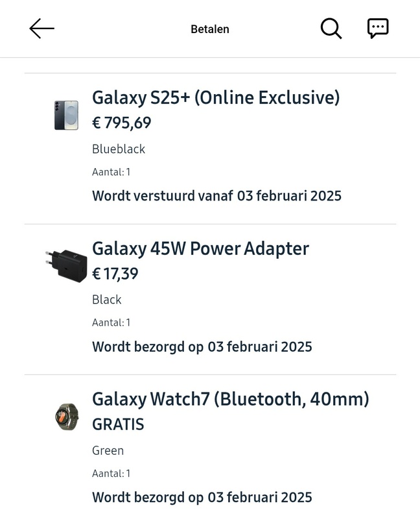Select the € 795,69 price
This screenshot has width=420, height=519.
coord(121,123)
